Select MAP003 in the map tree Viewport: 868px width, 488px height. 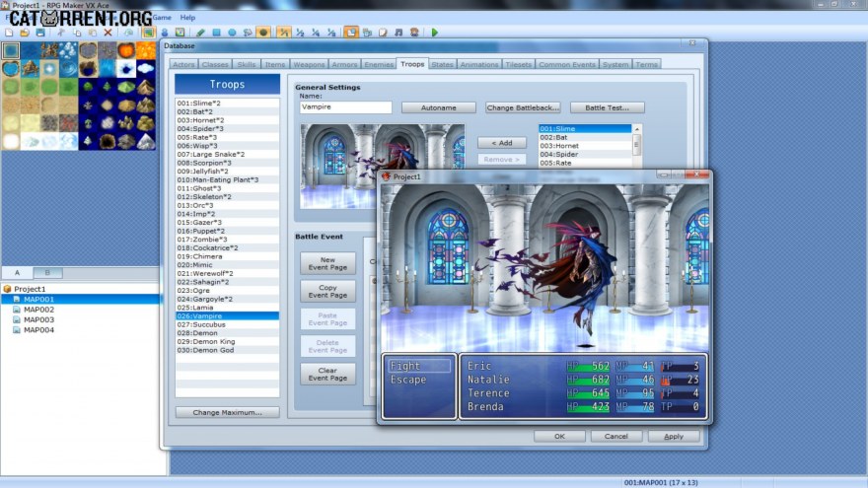38,319
